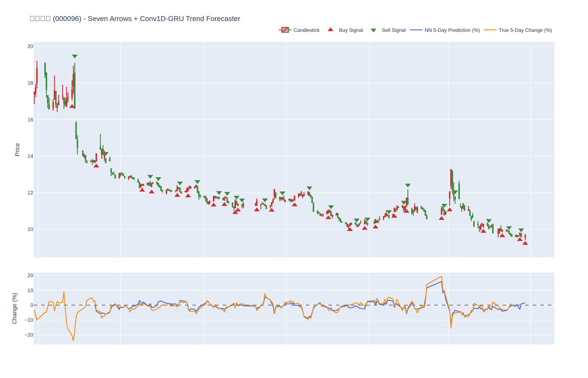Image resolution: width=588 pixels, height=378 pixels.
Task: Click the buy signal marker just below price 13.5
Action: 96,166
